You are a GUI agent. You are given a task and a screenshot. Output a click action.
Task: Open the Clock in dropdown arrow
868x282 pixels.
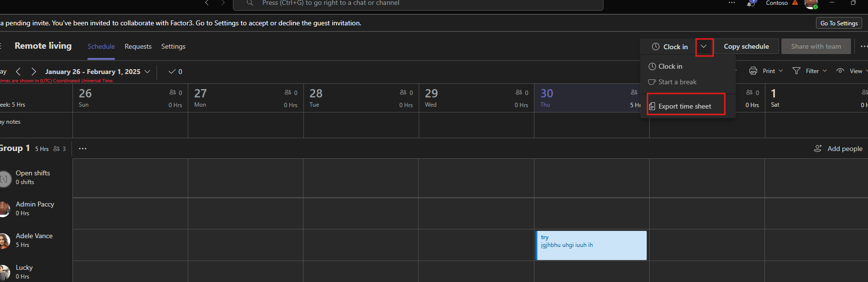coord(704,47)
